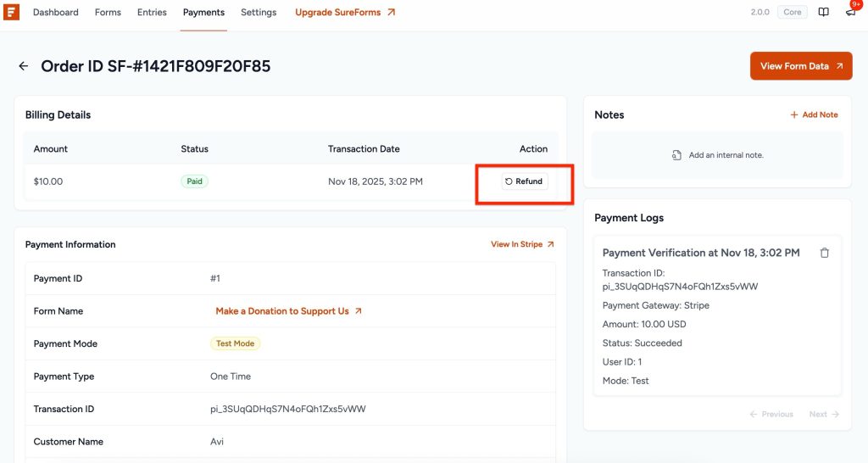This screenshot has height=463, width=868.
Task: Open the Entries tab
Action: click(152, 13)
